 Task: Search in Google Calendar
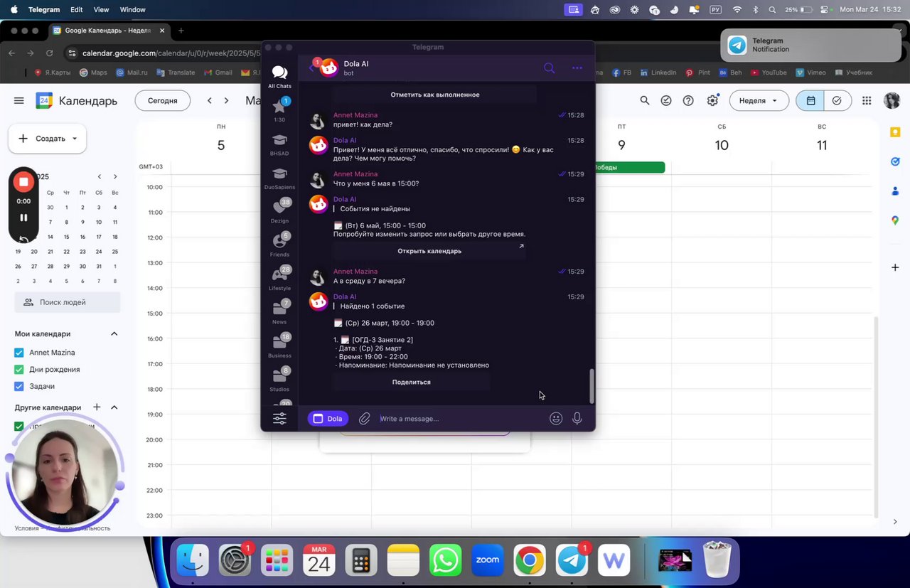[645, 101]
